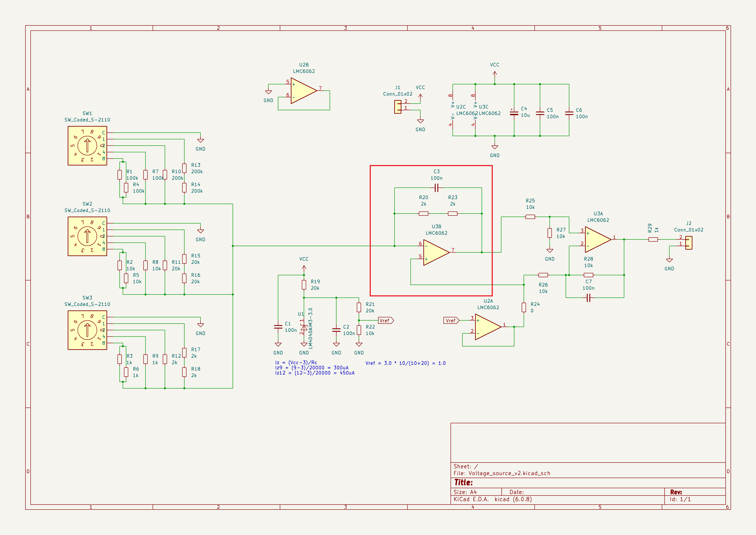756x535 pixels.
Task: Click the R25 resistor symbol
Action: (530, 217)
